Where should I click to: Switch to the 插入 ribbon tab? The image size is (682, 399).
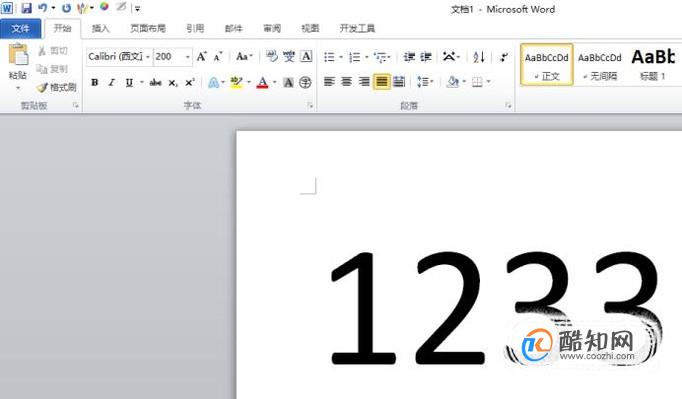(x=100, y=28)
